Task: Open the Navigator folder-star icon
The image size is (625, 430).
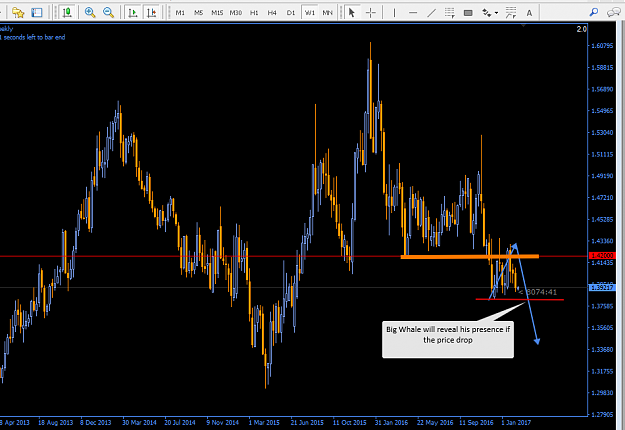Action: (x=18, y=13)
